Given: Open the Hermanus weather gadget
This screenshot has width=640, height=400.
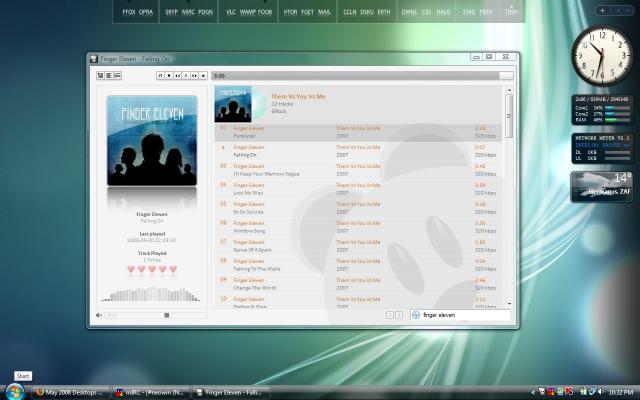Looking at the screenshot, I should pyautogui.click(x=602, y=187).
